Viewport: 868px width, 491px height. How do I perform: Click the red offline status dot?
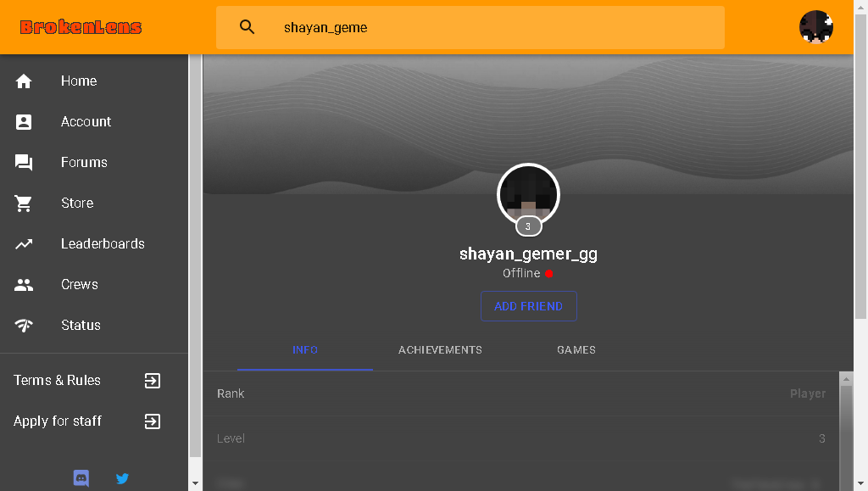pos(548,273)
